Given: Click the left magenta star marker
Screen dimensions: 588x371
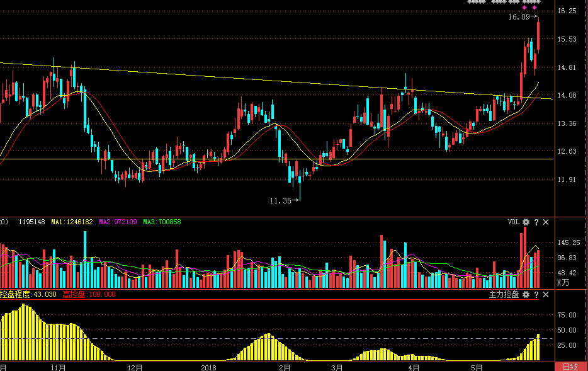Looking at the screenshot, I should click(x=524, y=8).
